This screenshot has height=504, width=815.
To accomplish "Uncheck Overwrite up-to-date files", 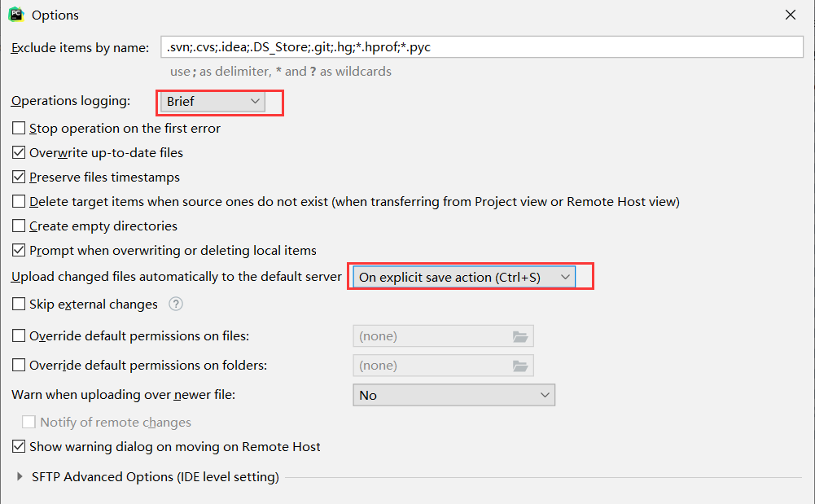I will (x=20, y=153).
